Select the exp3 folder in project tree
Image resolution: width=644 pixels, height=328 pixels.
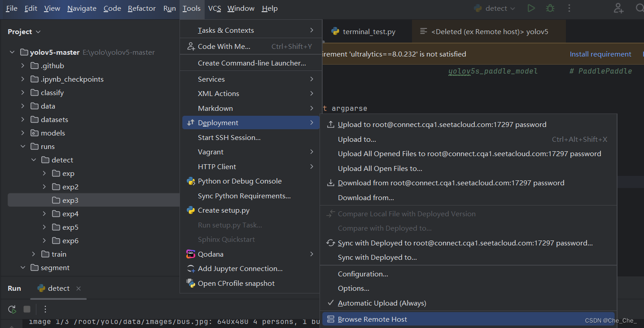(70, 201)
